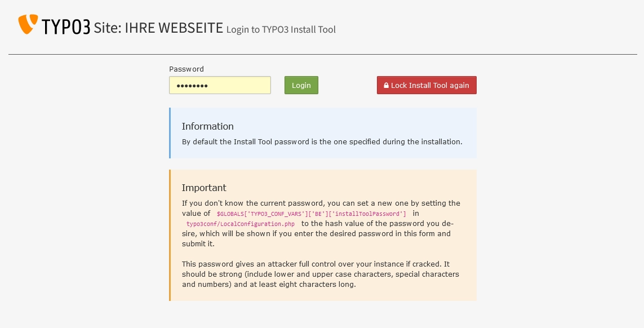Image resolution: width=644 pixels, height=328 pixels.
Task: Click the orange TYPO3 logo icon
Action: [x=28, y=24]
